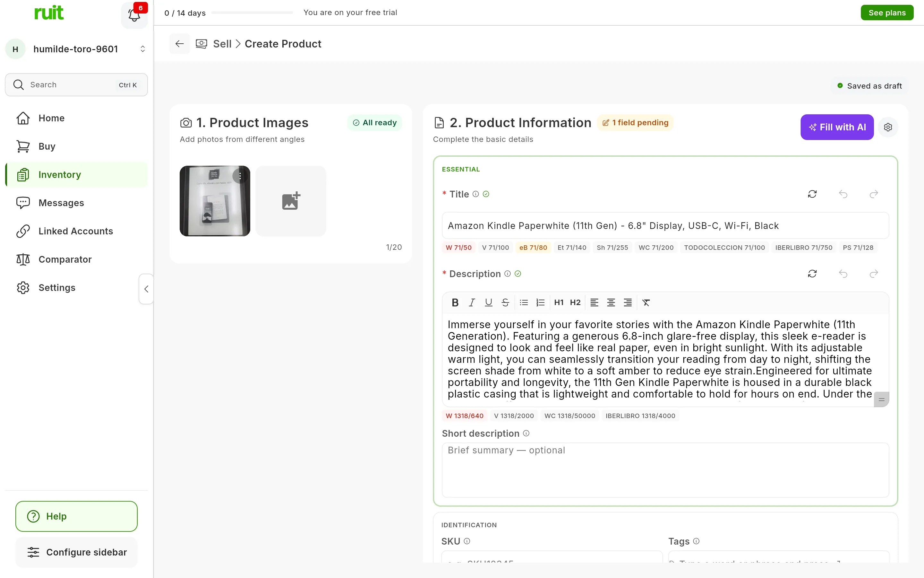Toggle strikethrough formatting in description
This screenshot has width=924, height=578.
505,303
